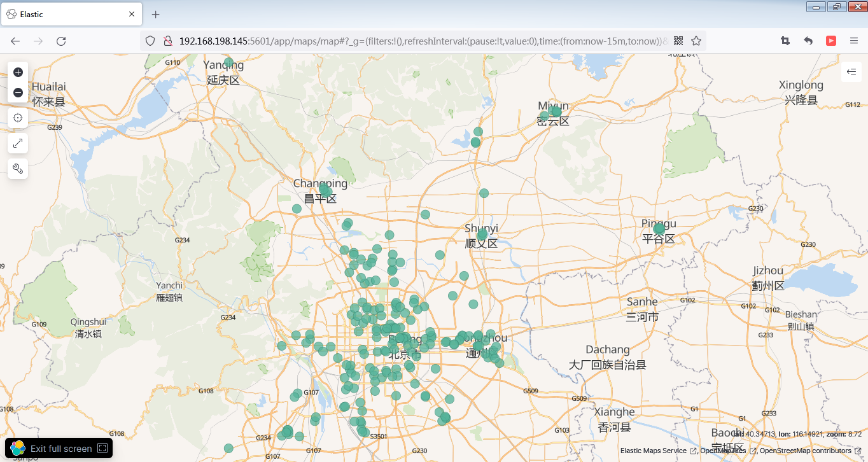Click the map marker at Pinggu
This screenshot has height=462, width=868.
pos(659,228)
